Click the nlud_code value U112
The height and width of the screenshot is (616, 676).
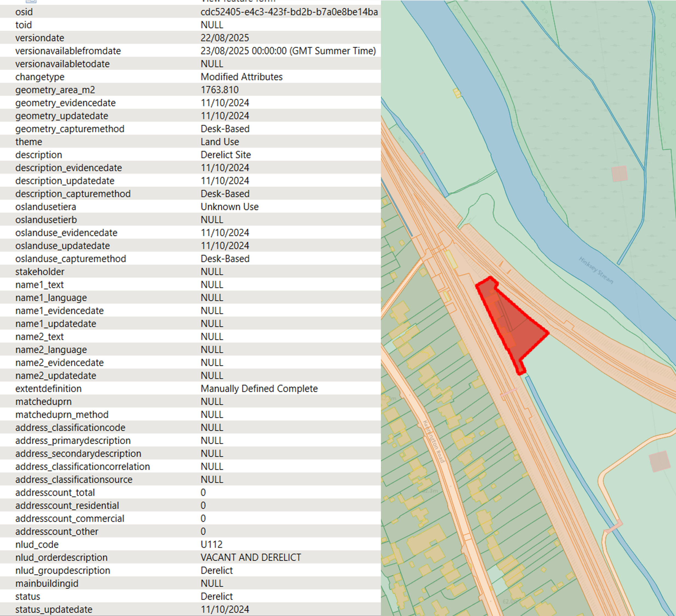211,544
